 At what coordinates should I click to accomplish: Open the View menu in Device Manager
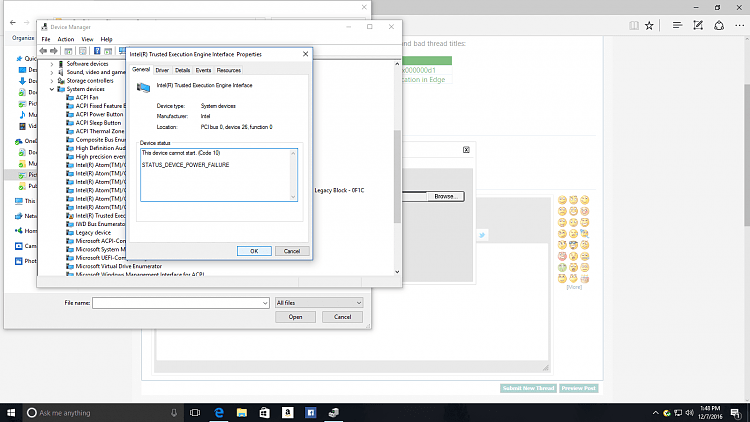pyautogui.click(x=87, y=39)
